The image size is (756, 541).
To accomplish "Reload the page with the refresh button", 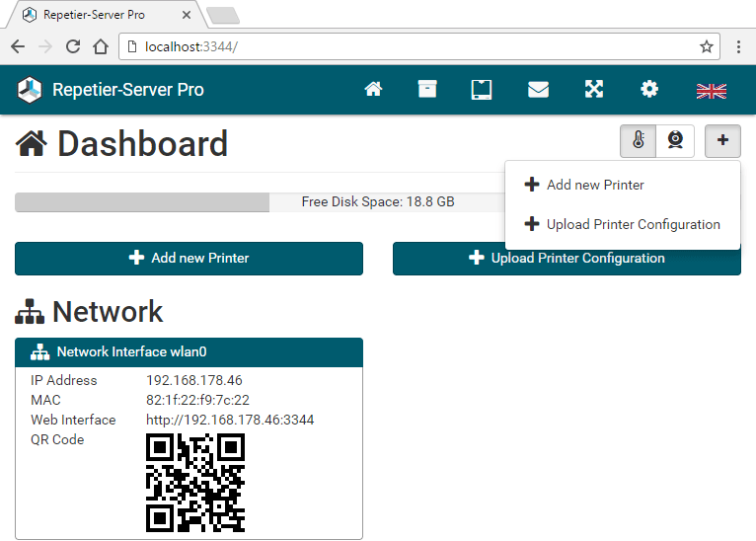I will point(73,46).
